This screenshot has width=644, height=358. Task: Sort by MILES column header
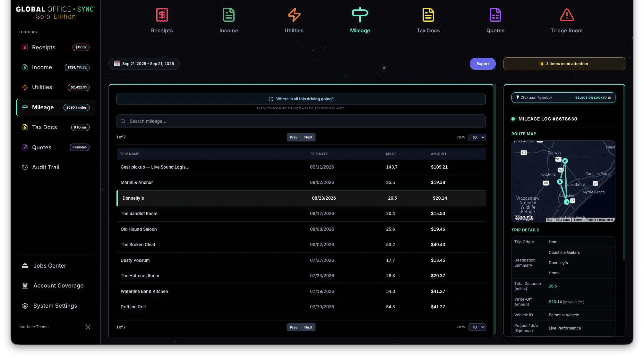coord(391,154)
